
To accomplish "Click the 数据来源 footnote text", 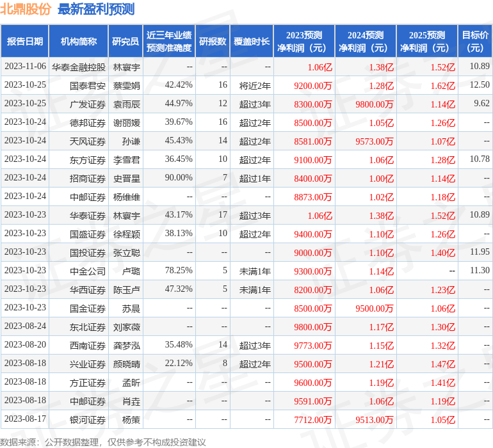I will (103, 442).
